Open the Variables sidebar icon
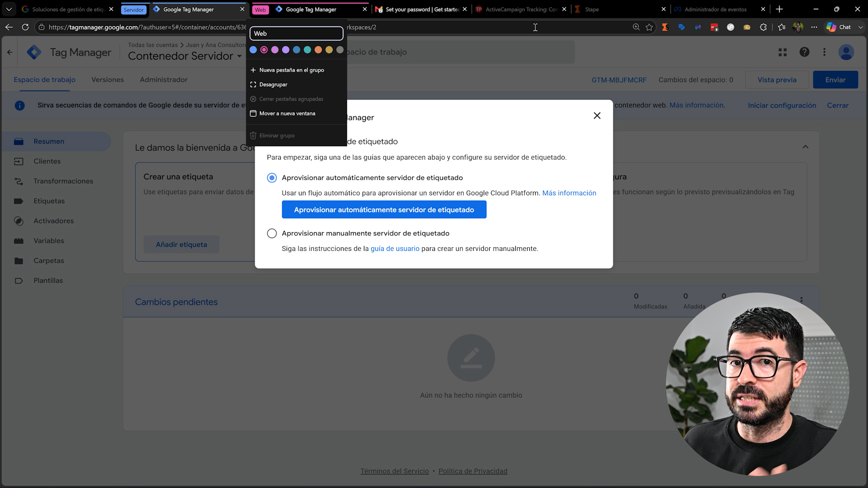868x488 pixels. click(19, 241)
